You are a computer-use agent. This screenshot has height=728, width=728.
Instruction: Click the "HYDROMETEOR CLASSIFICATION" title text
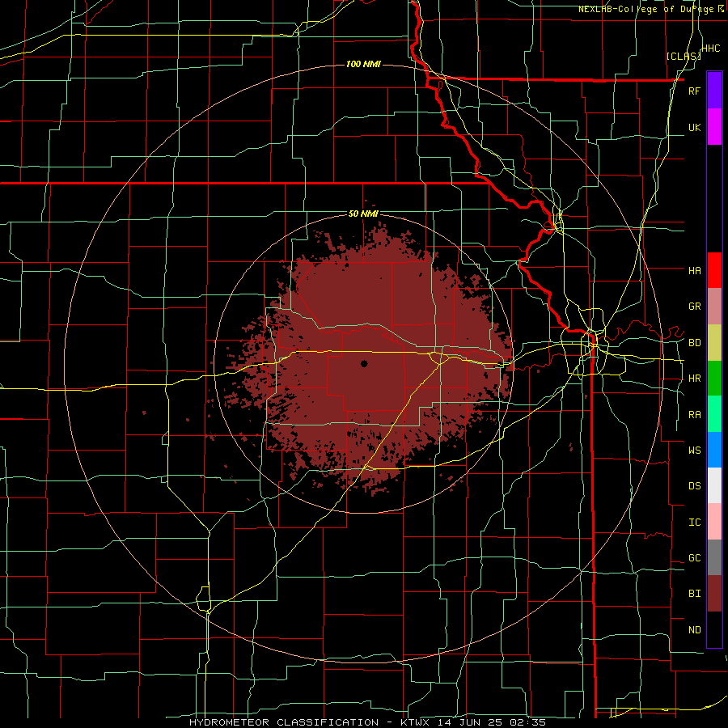(x=284, y=722)
